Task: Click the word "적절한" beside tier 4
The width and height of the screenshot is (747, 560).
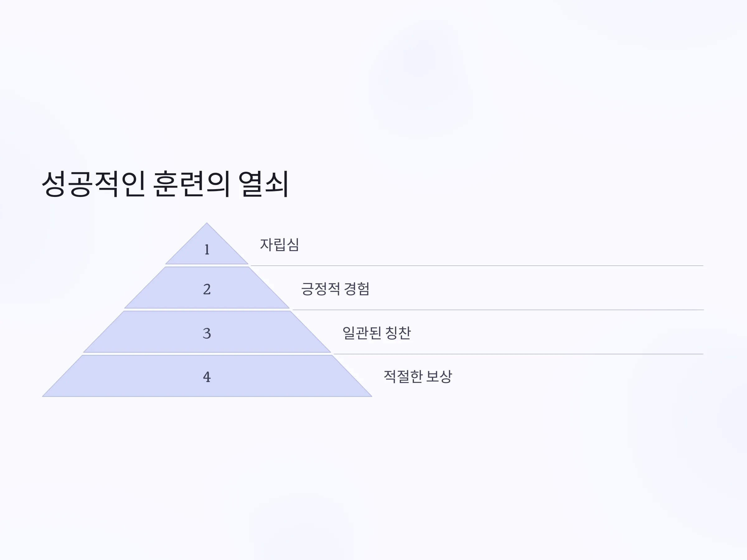Action: point(403,376)
